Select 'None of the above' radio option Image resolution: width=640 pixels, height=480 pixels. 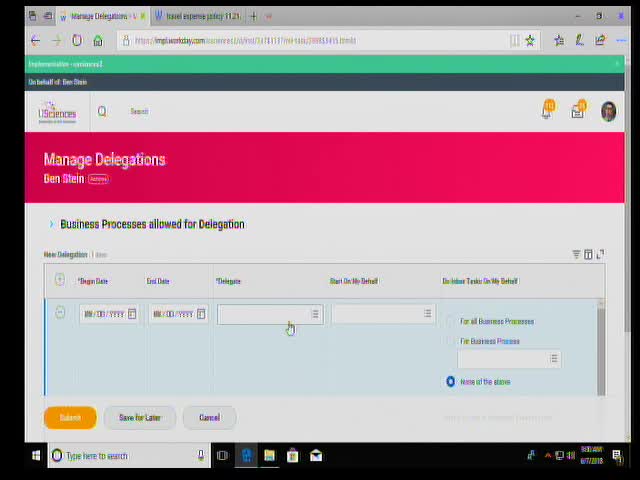tap(450, 381)
